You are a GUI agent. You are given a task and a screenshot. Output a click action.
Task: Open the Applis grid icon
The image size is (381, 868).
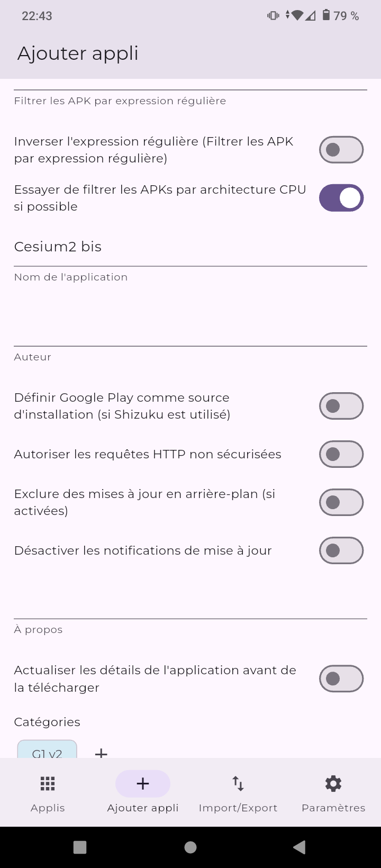point(48,784)
